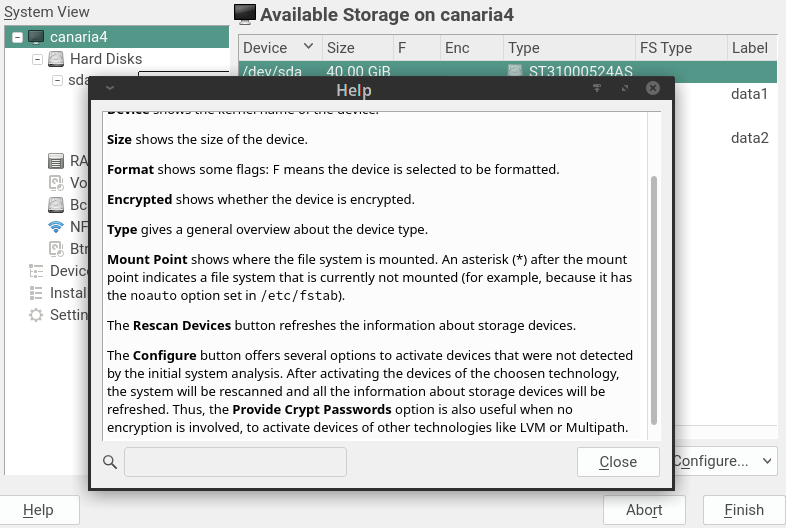Viewport: 786px width, 528px height.
Task: Click the Help dialog vertical scrollbar
Action: (654, 300)
